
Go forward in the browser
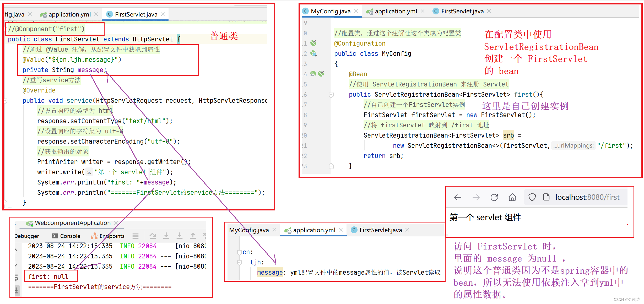(476, 197)
